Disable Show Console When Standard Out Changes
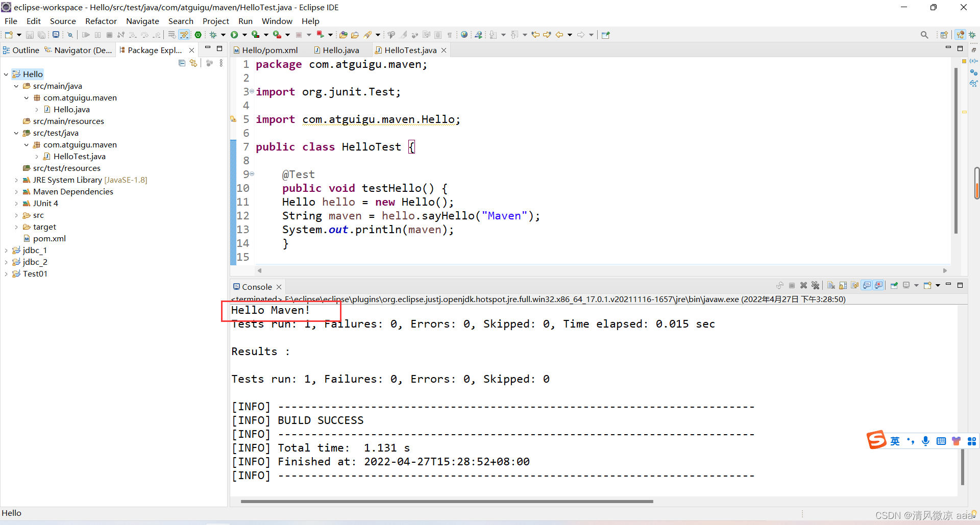 [x=867, y=285]
